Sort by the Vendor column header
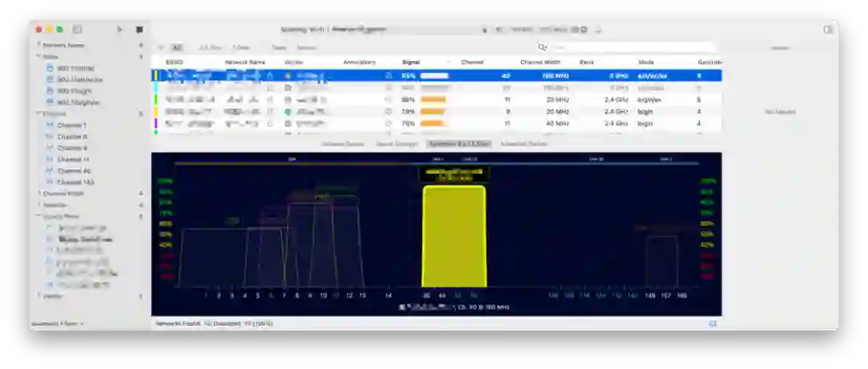The height and width of the screenshot is (369, 868). tap(293, 63)
